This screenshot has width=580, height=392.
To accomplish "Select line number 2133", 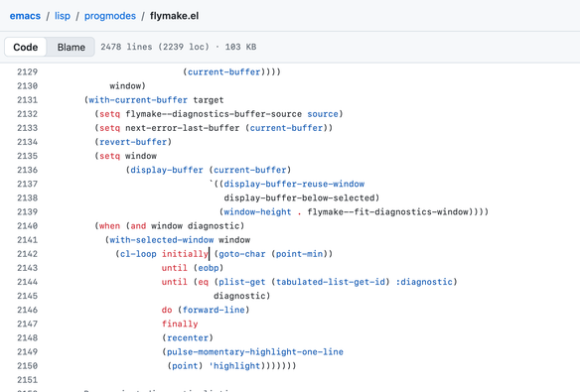I will click(28, 128).
